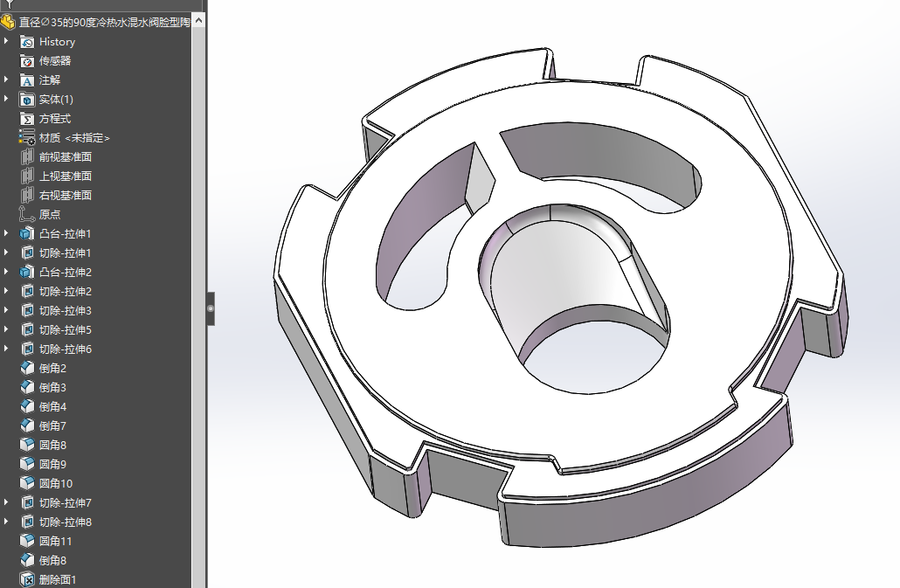The height and width of the screenshot is (588, 900).
Task: Click the 切除-拉伸7 cut extrude icon
Action: point(27,503)
